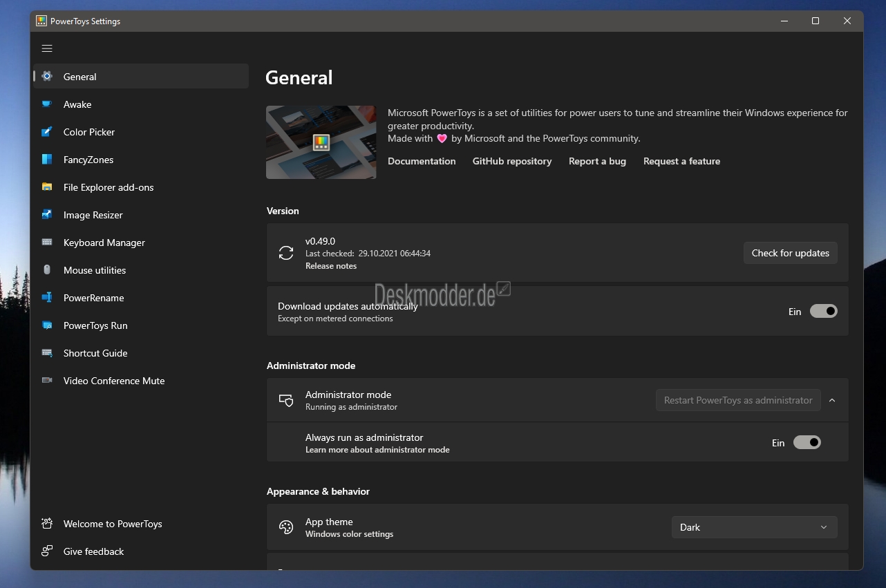The image size is (886, 588).
Task: Click the Video Conference Mute camera icon
Action: pyautogui.click(x=47, y=381)
